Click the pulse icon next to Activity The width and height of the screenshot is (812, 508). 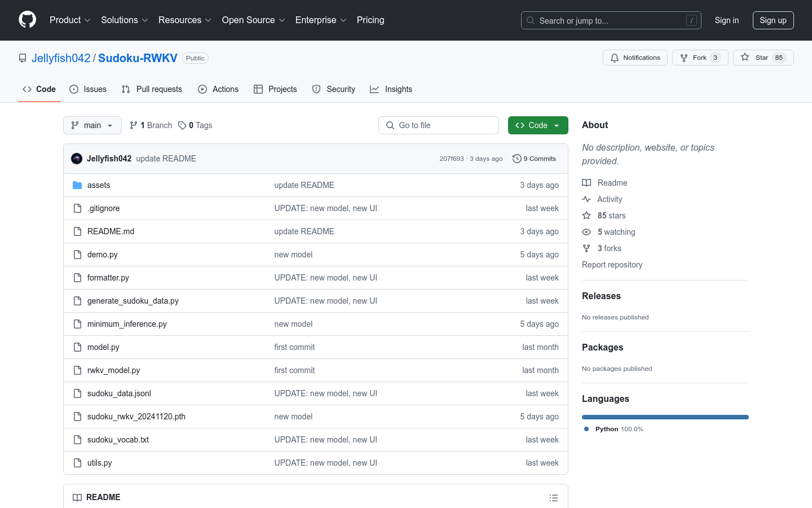586,199
